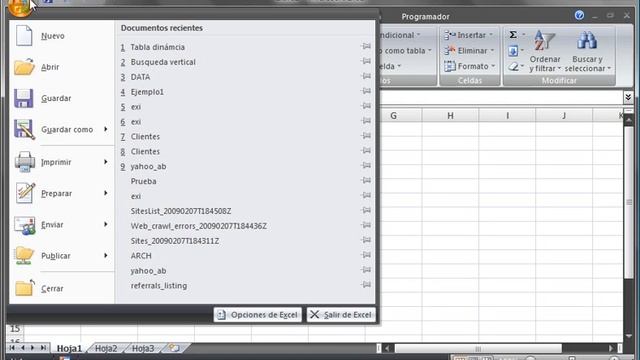640x360 pixels.
Task: Open recent document Sites_20090207T184311Z
Action: pyautogui.click(x=175, y=241)
